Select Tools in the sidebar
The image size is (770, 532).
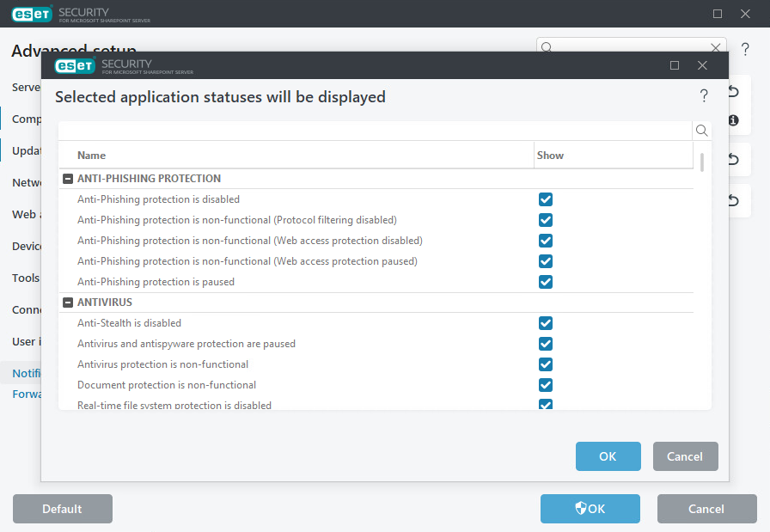(x=25, y=278)
